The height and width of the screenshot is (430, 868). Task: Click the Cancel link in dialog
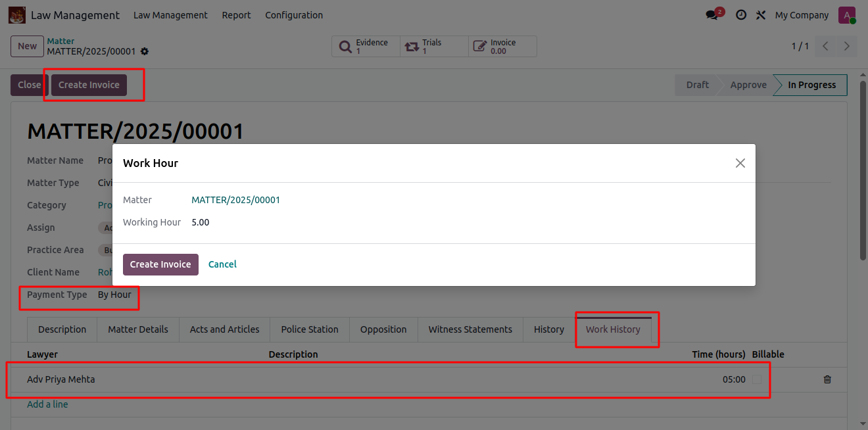[x=222, y=264]
